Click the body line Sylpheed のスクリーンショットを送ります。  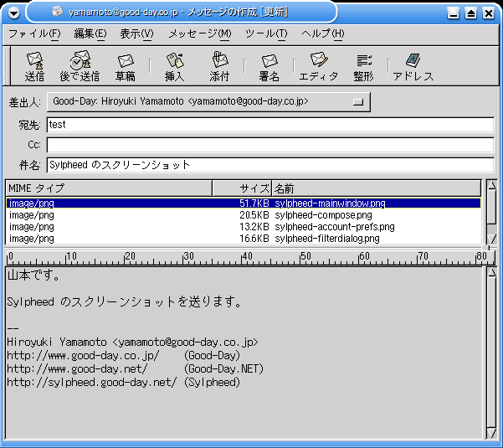pos(125,302)
